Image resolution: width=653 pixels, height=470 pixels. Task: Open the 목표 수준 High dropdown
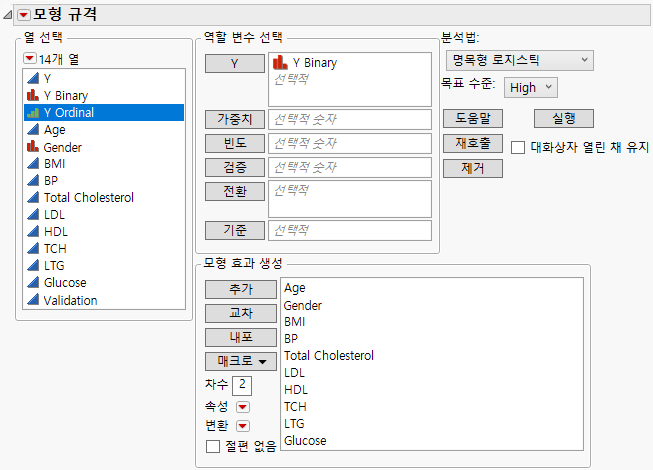(x=531, y=87)
